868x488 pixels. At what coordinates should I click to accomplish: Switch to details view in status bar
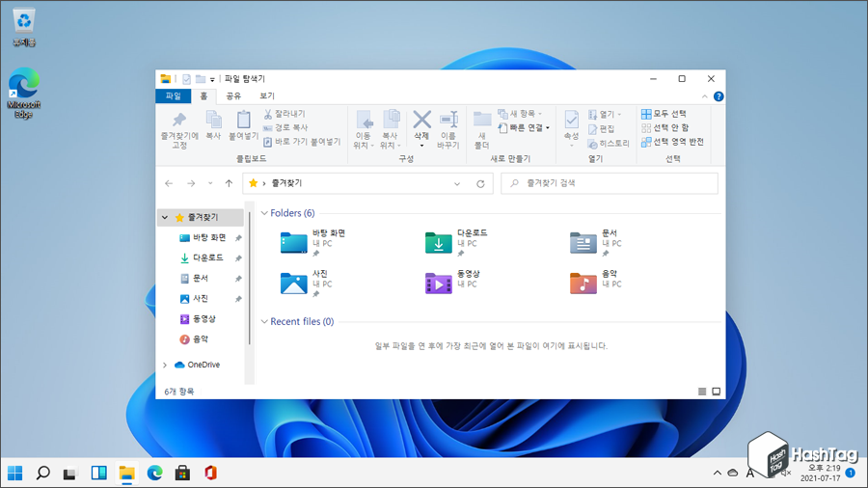coord(702,392)
